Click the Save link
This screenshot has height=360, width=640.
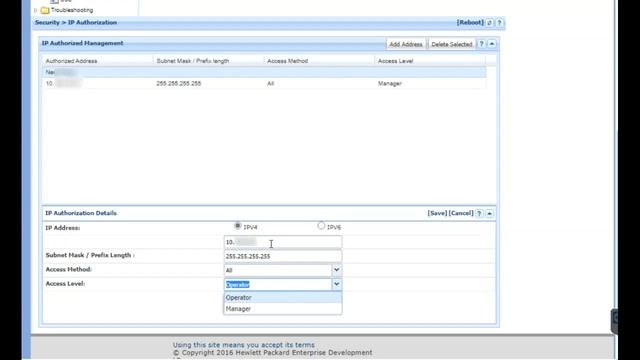coord(437,213)
